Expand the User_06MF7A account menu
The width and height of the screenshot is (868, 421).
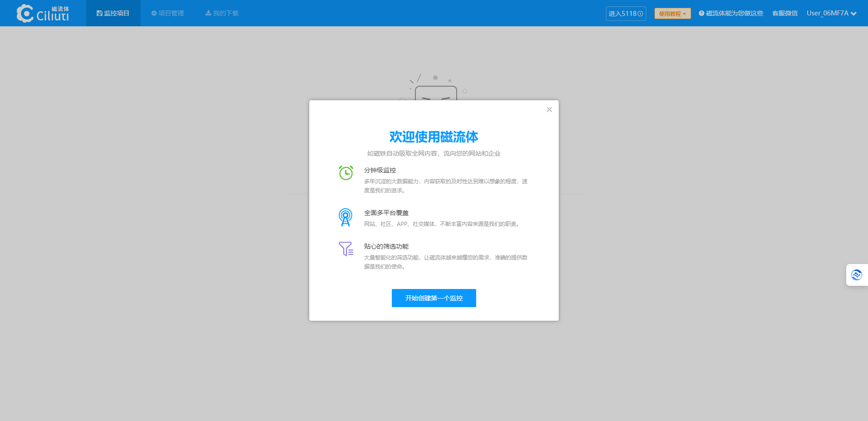pos(831,13)
